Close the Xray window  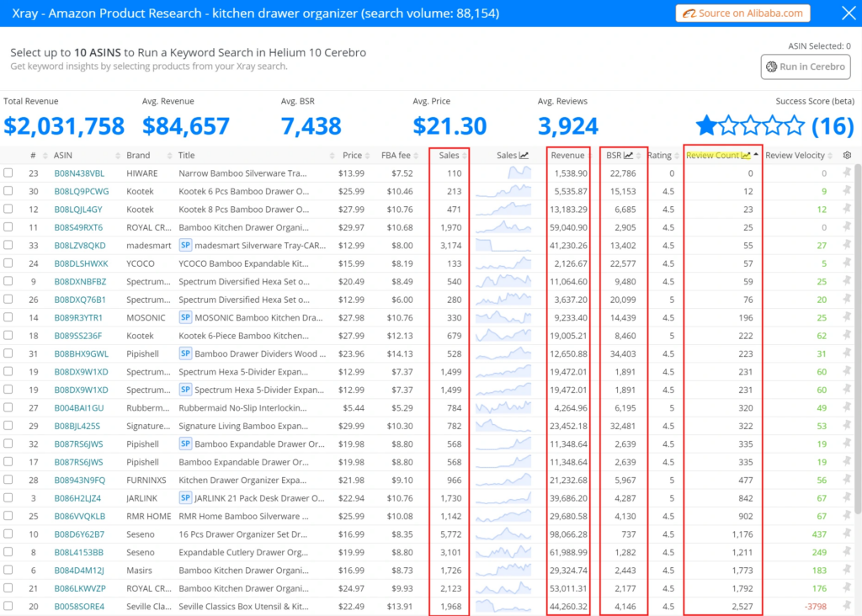[x=849, y=13]
